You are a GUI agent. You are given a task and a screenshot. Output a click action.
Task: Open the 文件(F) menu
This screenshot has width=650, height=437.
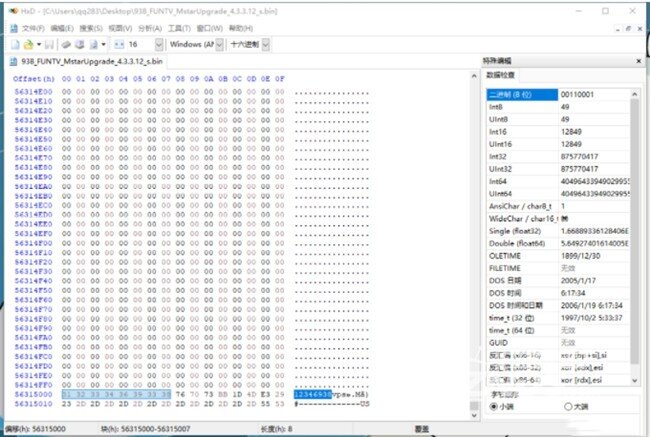[31, 28]
